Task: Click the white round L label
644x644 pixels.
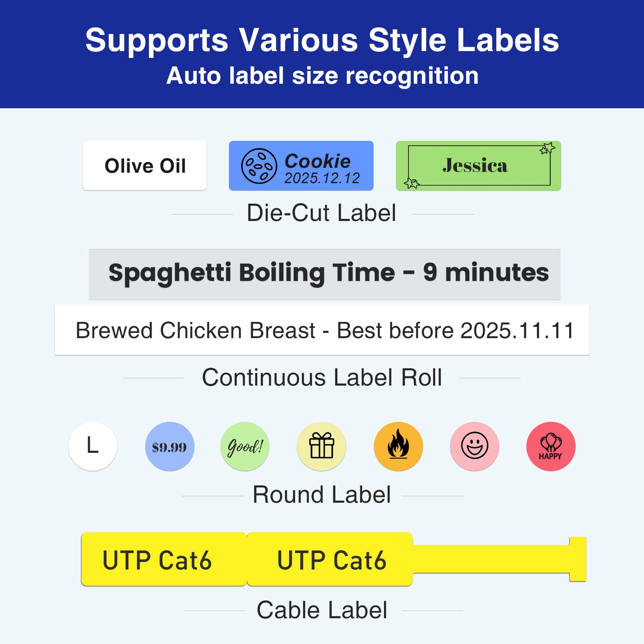Action: tap(93, 446)
